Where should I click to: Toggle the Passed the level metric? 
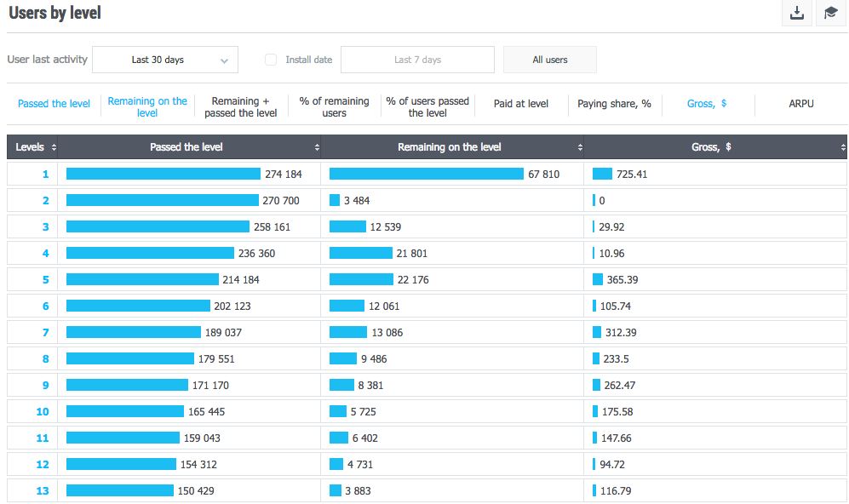(x=54, y=104)
